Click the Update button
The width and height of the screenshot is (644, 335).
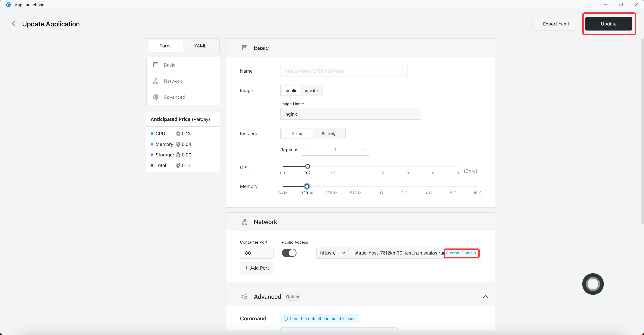coord(608,24)
